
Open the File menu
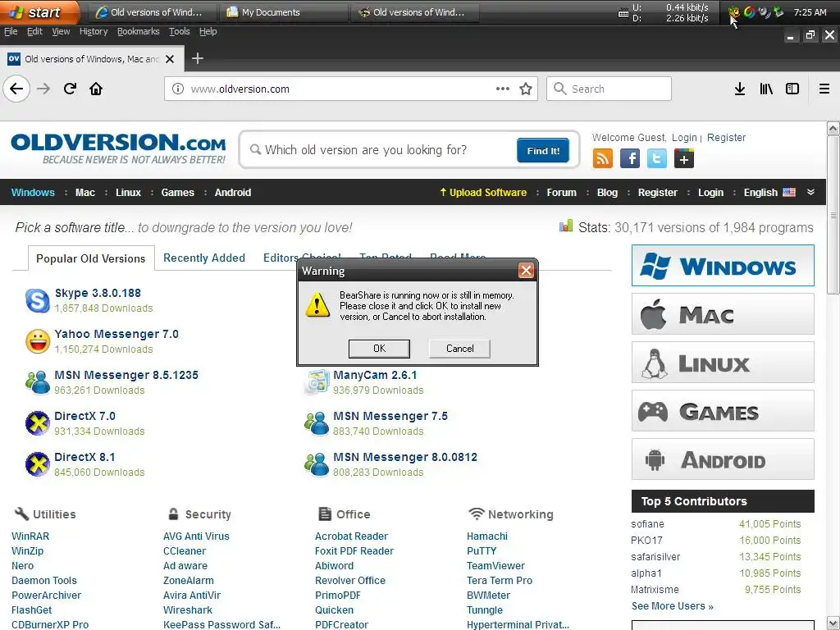pos(11,32)
